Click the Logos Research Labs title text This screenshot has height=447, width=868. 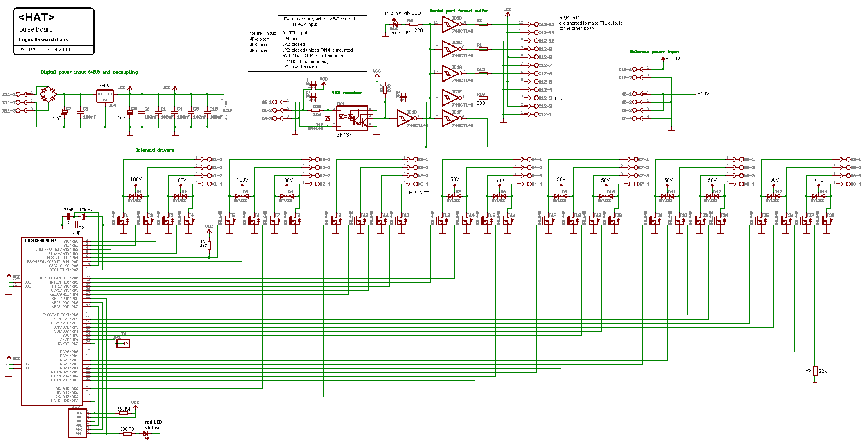43,39
